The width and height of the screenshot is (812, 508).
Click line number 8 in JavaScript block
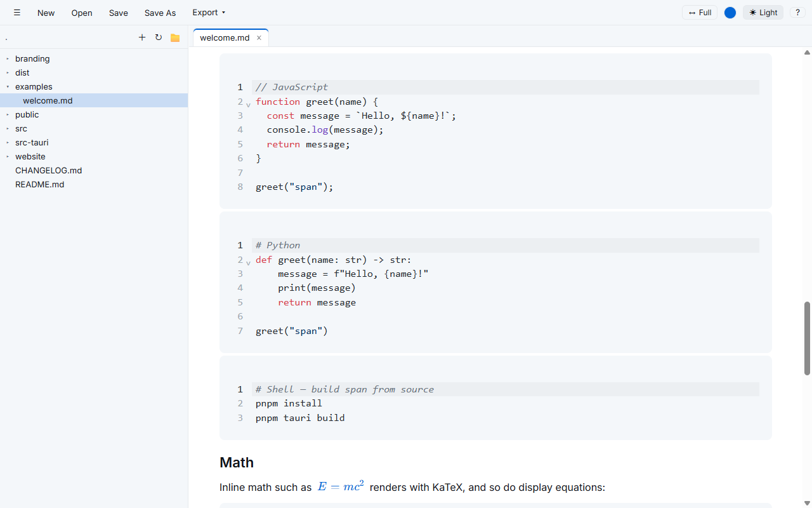[x=240, y=187]
